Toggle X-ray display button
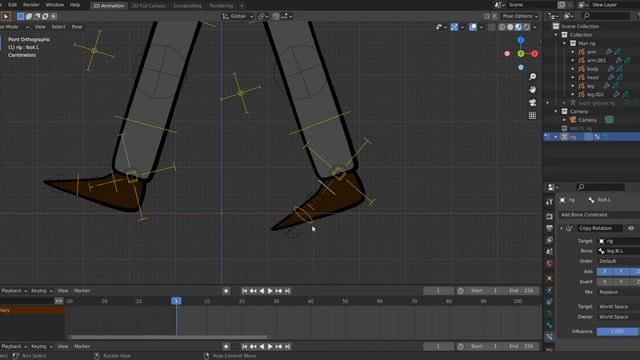 (x=492, y=27)
